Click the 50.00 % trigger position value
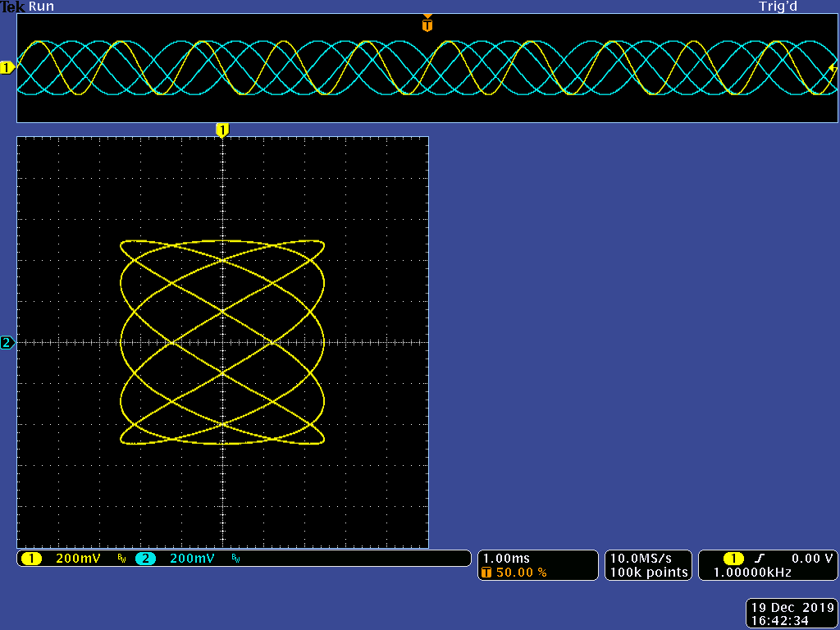Viewport: 840px width, 630px height. [x=521, y=573]
